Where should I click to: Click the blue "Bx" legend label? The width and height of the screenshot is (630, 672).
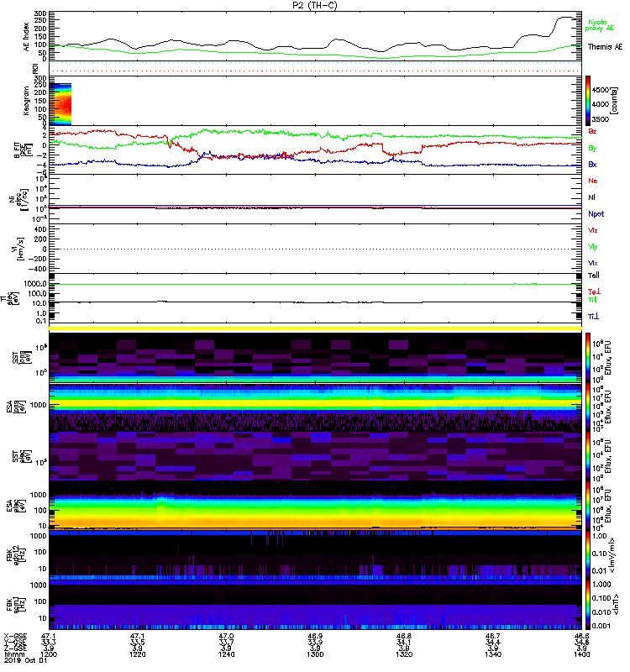(x=592, y=164)
